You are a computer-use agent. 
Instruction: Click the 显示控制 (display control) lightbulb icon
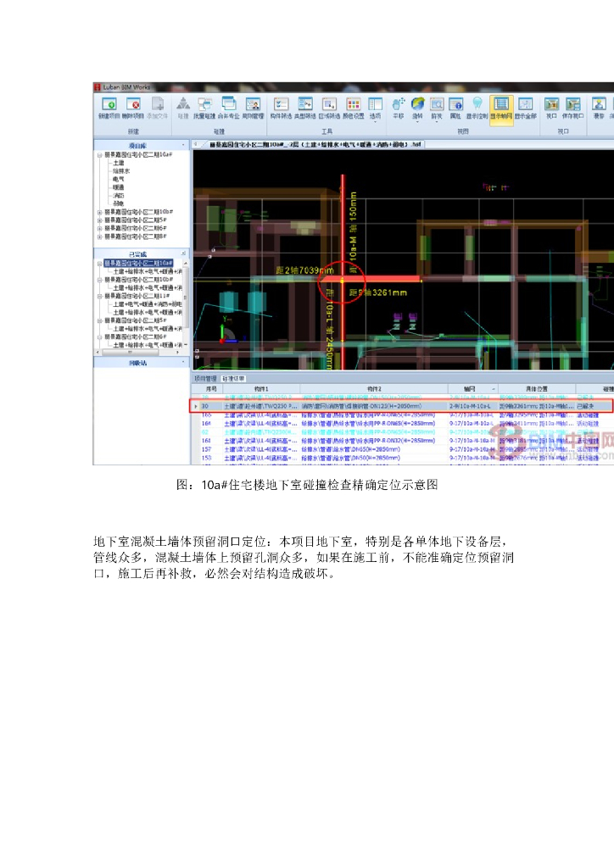tap(477, 108)
